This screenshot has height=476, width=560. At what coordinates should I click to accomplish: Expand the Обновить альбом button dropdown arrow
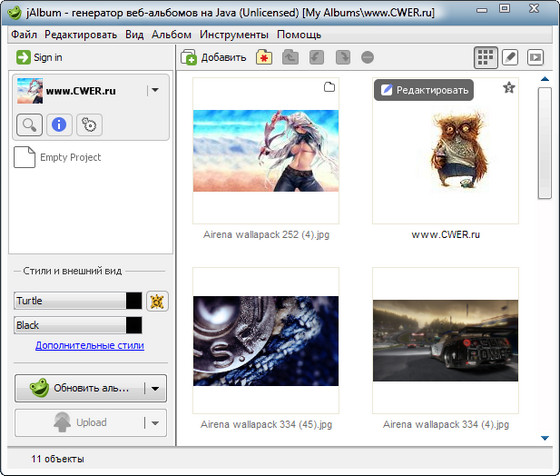pyautogui.click(x=155, y=389)
